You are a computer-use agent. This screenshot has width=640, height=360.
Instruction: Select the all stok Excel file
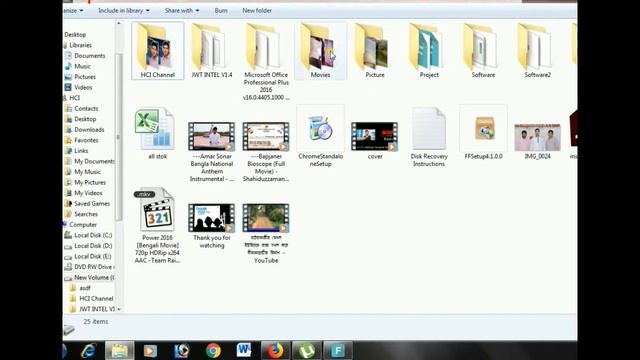(158, 133)
